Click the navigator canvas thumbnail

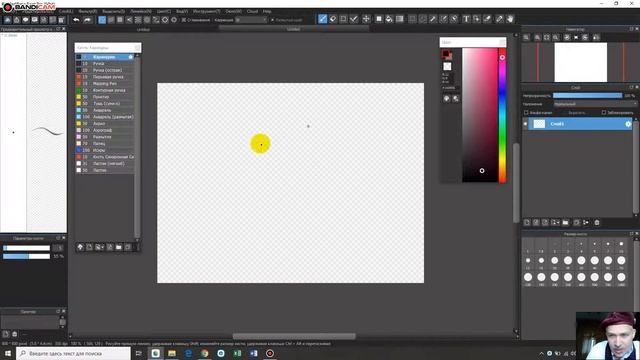(x=580, y=62)
